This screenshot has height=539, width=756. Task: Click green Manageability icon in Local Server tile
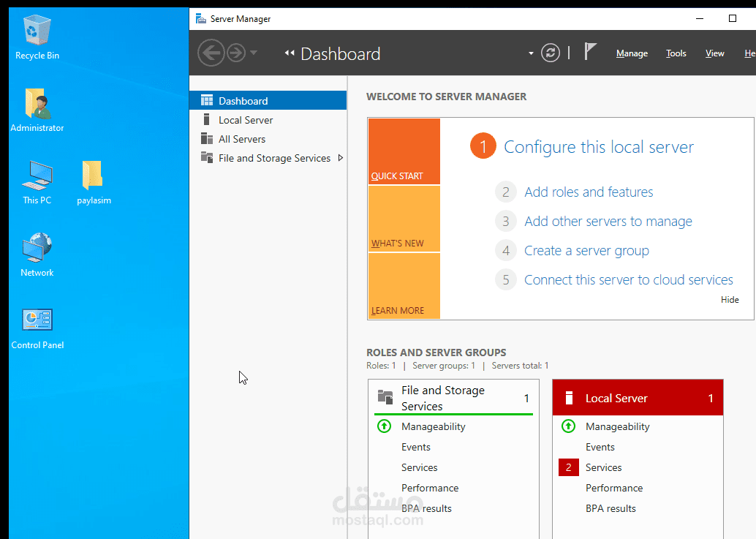(568, 426)
